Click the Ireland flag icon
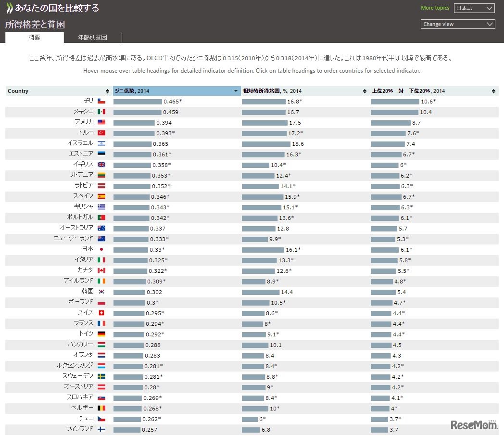504x436 pixels. pyautogui.click(x=101, y=281)
